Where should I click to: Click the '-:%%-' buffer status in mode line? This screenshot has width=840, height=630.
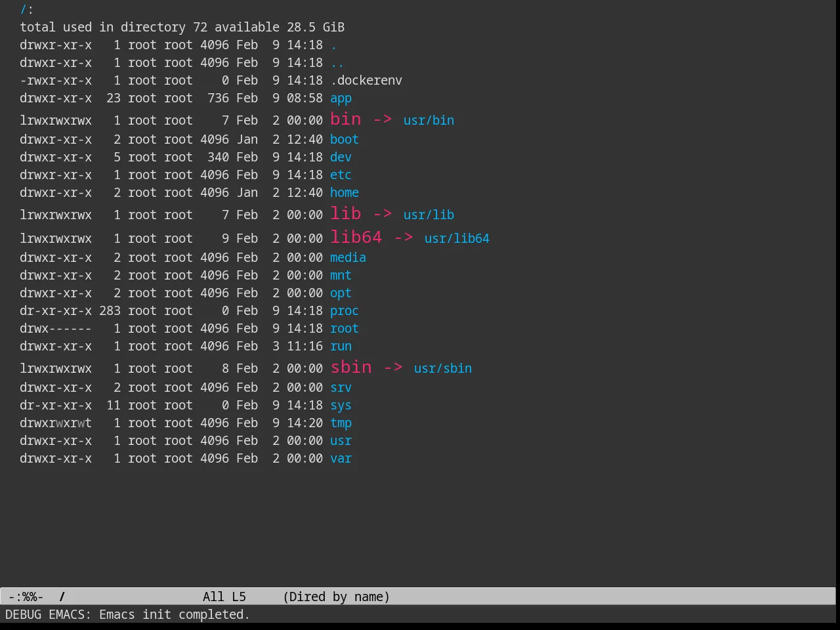(x=26, y=597)
